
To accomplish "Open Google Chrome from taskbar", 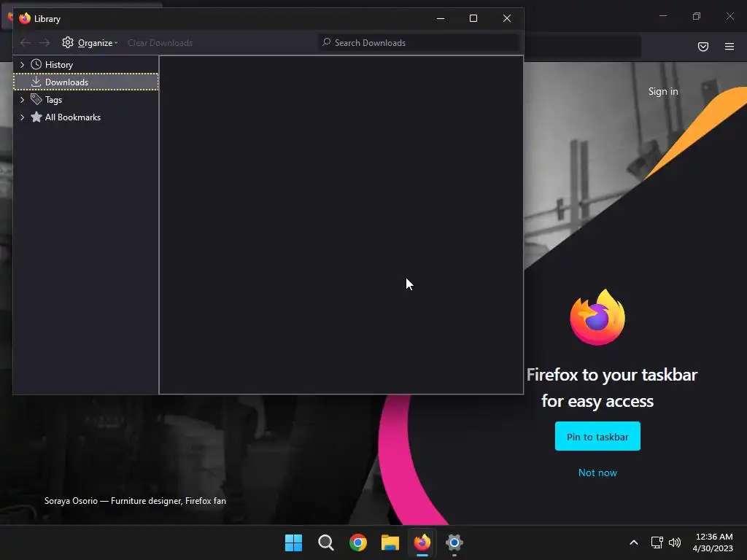I will (357, 542).
